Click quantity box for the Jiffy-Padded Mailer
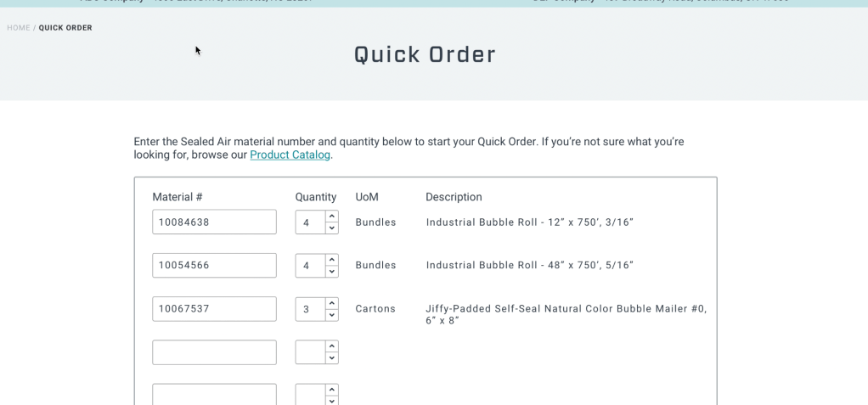The image size is (868, 405). [310, 309]
